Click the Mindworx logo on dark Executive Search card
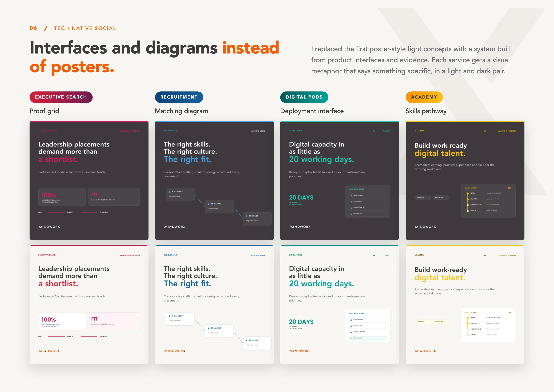 49,227
